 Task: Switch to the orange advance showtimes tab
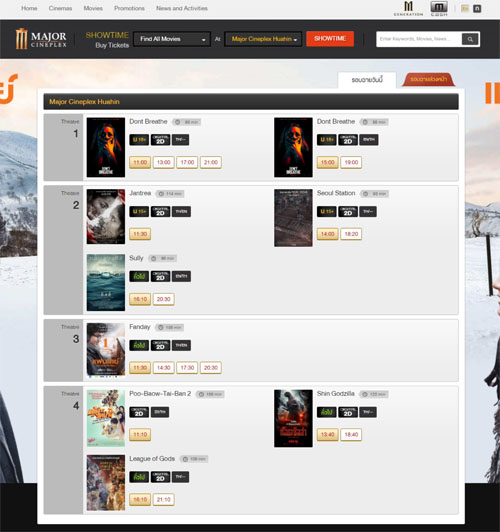pos(428,79)
